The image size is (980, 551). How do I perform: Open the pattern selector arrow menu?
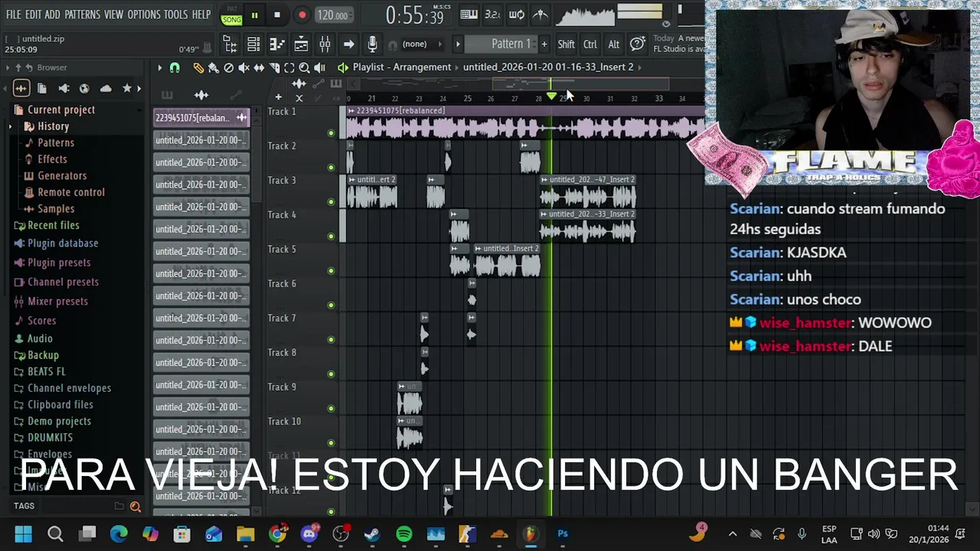[458, 44]
